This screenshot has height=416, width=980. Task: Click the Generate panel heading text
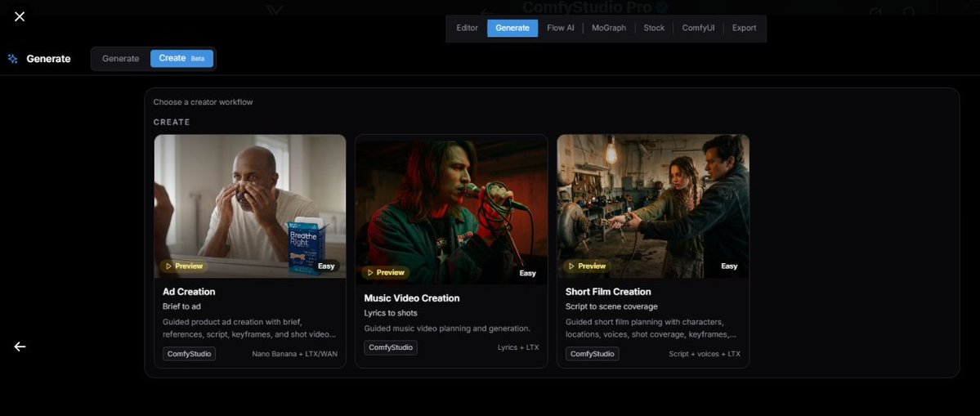(x=48, y=59)
